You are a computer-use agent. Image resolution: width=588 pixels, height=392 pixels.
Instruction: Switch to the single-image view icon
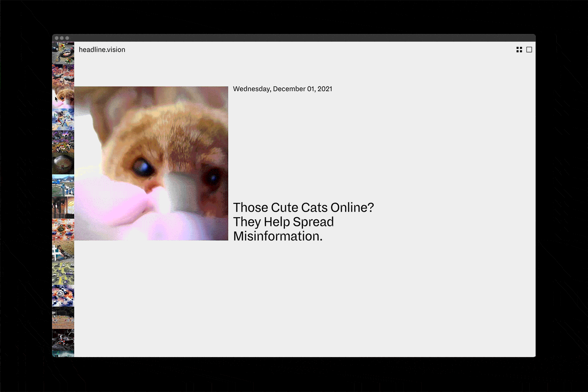(x=529, y=50)
